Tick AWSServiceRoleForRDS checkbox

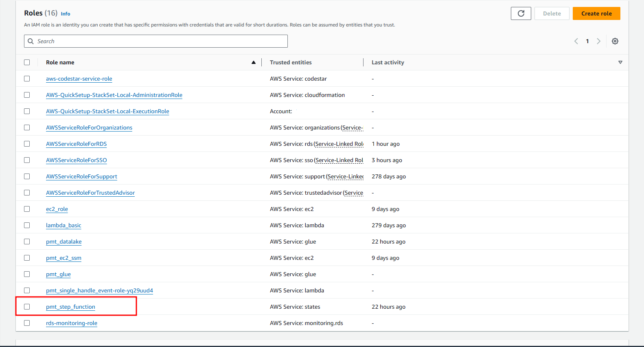(27, 144)
